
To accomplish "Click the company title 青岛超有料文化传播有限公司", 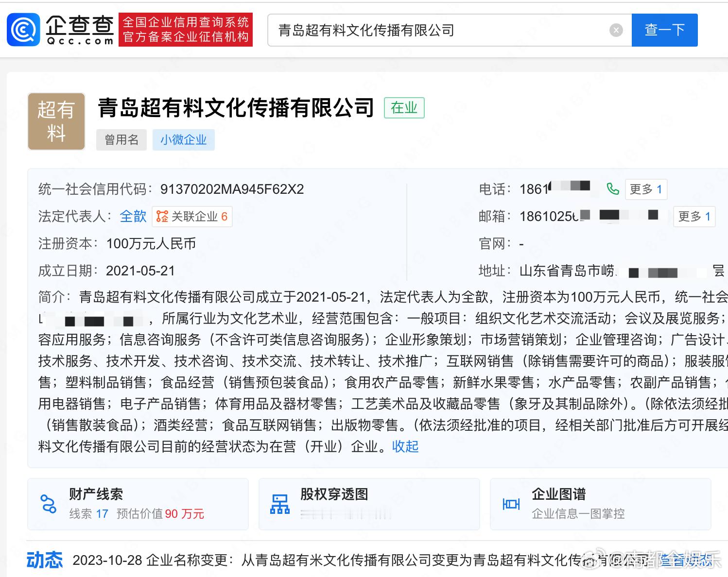I will [x=236, y=108].
